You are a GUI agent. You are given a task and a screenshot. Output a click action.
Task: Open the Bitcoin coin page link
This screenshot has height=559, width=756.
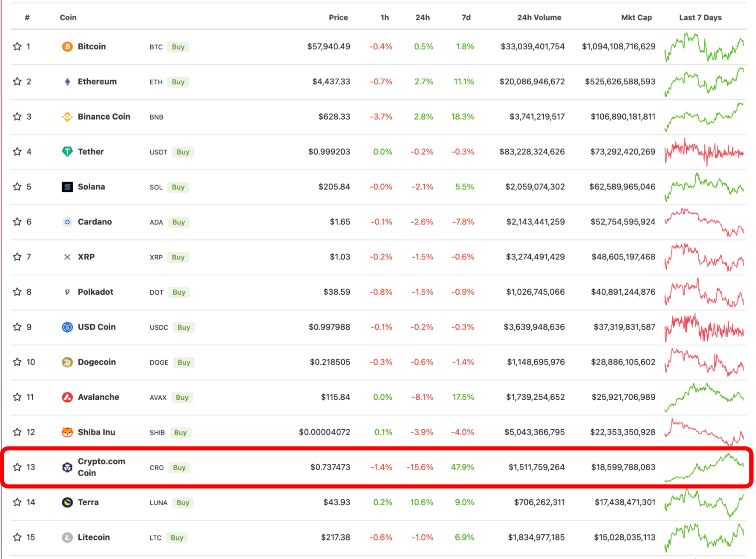coord(92,46)
